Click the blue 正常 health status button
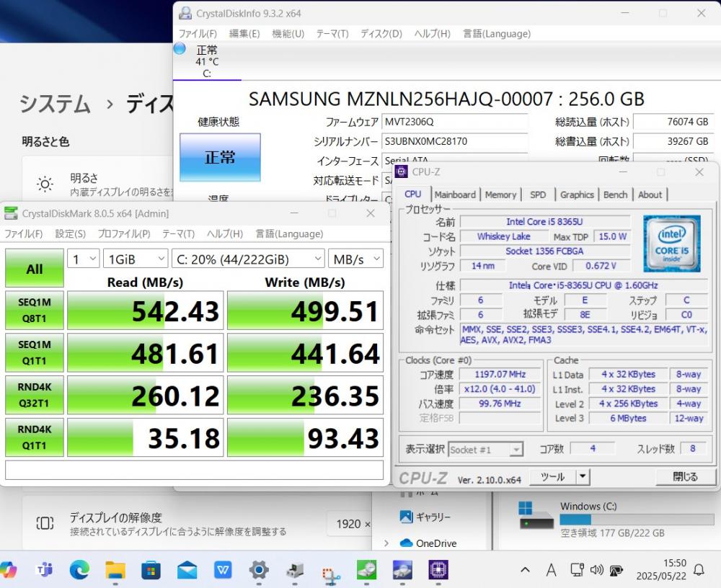This screenshot has width=721, height=588. [x=220, y=157]
